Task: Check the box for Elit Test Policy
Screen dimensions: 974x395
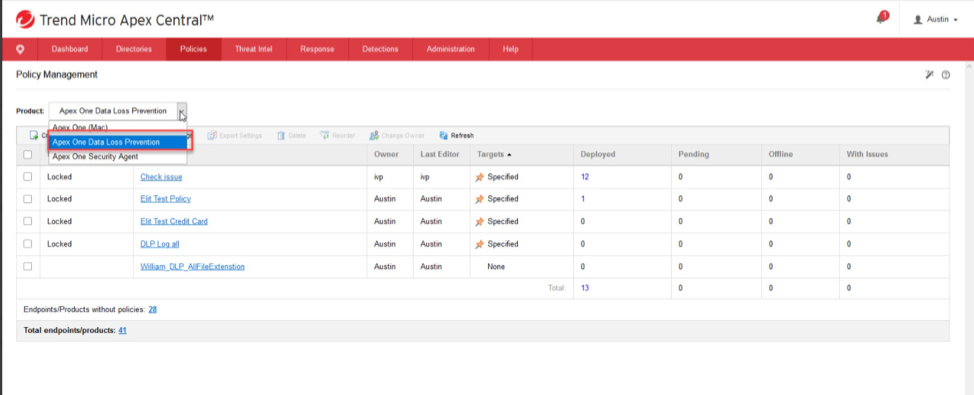Action: tap(27, 199)
